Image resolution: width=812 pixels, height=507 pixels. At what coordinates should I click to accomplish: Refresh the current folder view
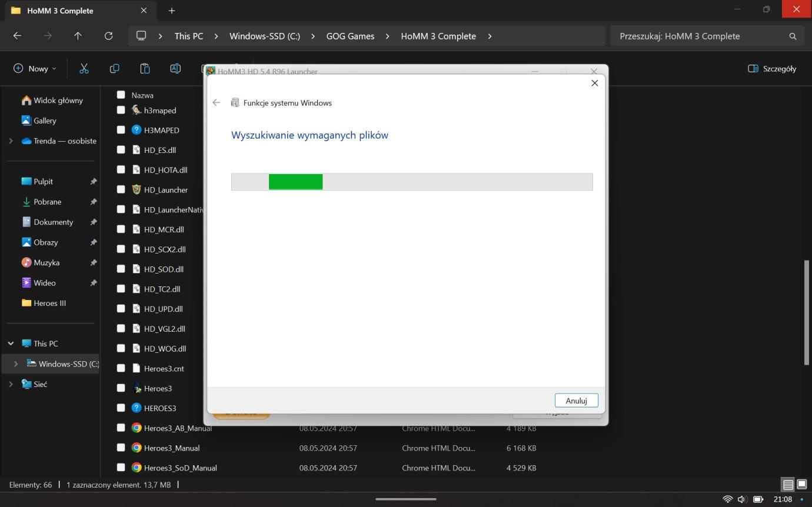pyautogui.click(x=108, y=36)
